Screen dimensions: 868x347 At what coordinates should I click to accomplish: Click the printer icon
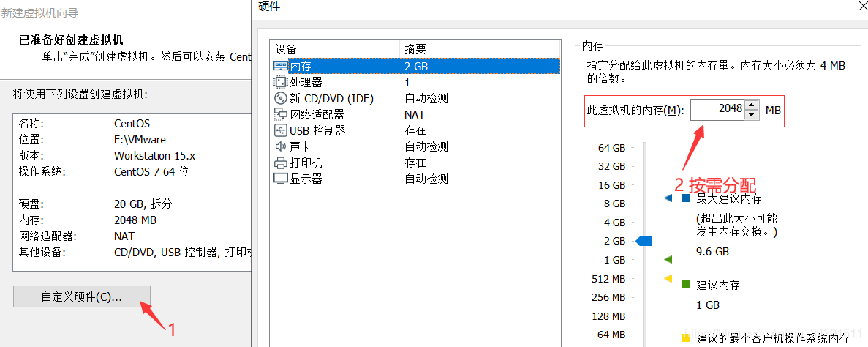click(281, 163)
